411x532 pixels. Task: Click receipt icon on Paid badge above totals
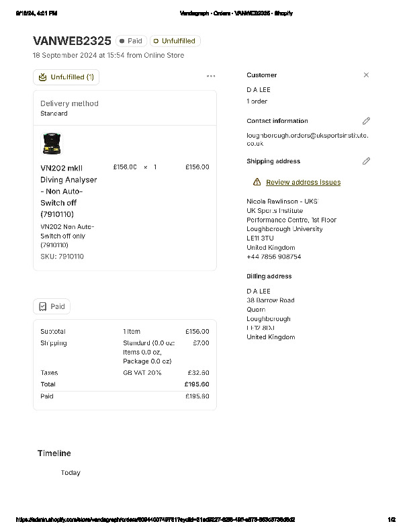point(42,306)
